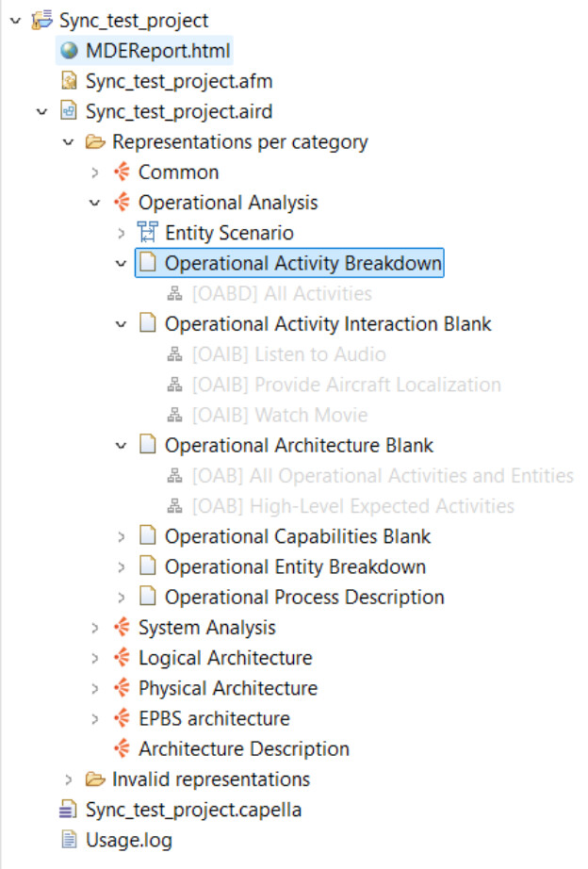Select the Operational Process Description label

[x=304, y=598]
